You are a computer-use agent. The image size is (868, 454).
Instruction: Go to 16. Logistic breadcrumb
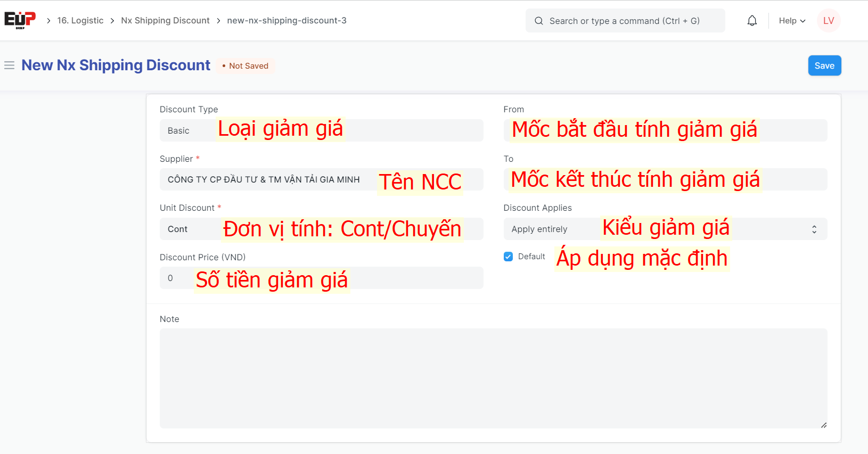[x=80, y=21]
